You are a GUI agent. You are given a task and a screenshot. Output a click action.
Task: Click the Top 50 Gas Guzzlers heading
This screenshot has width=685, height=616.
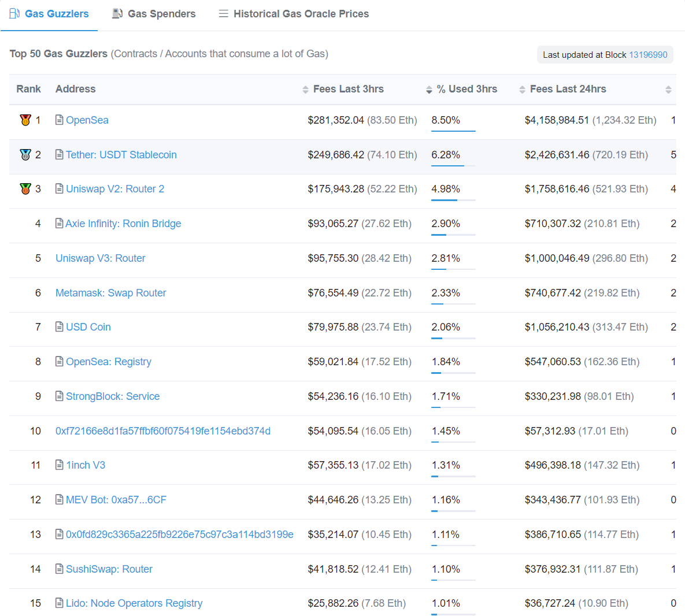58,54
